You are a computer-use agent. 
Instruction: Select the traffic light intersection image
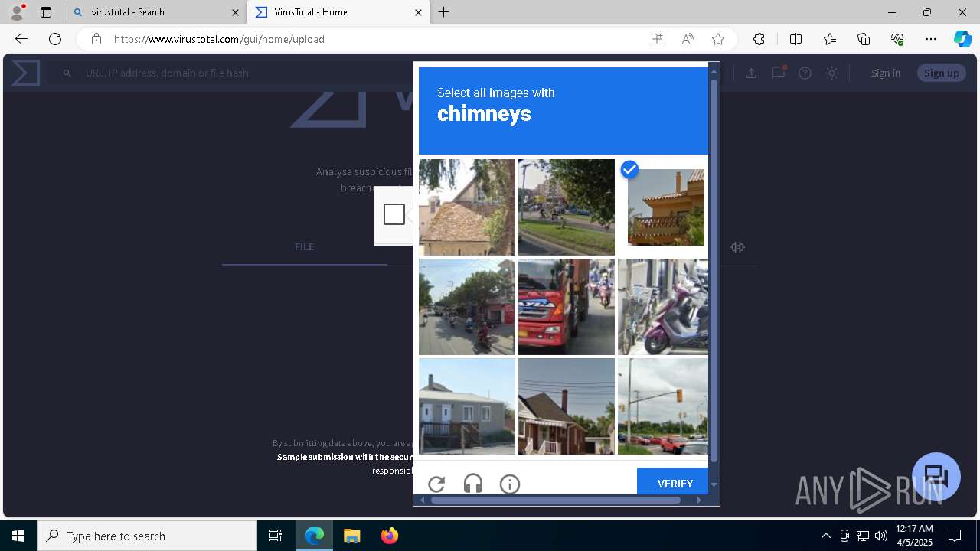pos(663,406)
